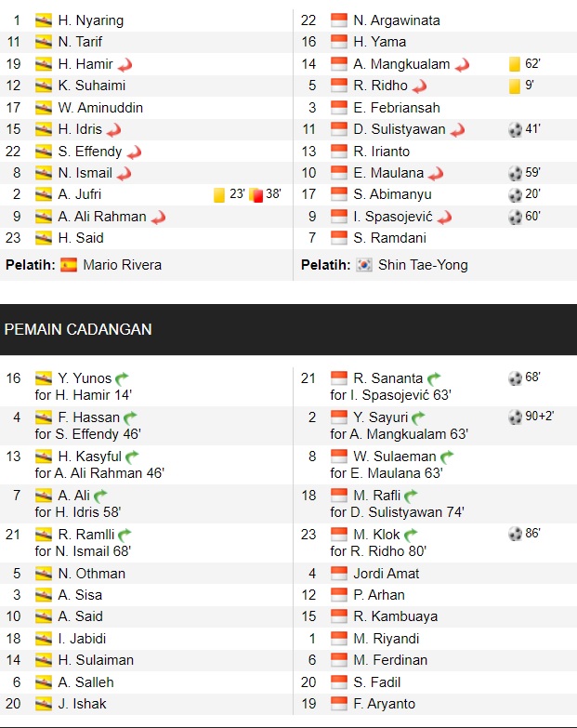
Task: Click the yellow card icon for R. Ridho 9'
Action: 515,86
